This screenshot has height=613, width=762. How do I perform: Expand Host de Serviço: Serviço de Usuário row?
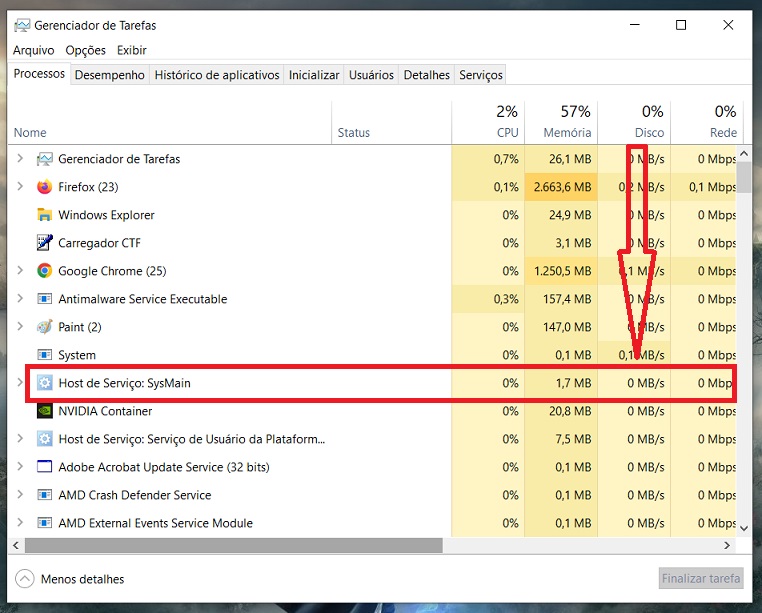20,438
